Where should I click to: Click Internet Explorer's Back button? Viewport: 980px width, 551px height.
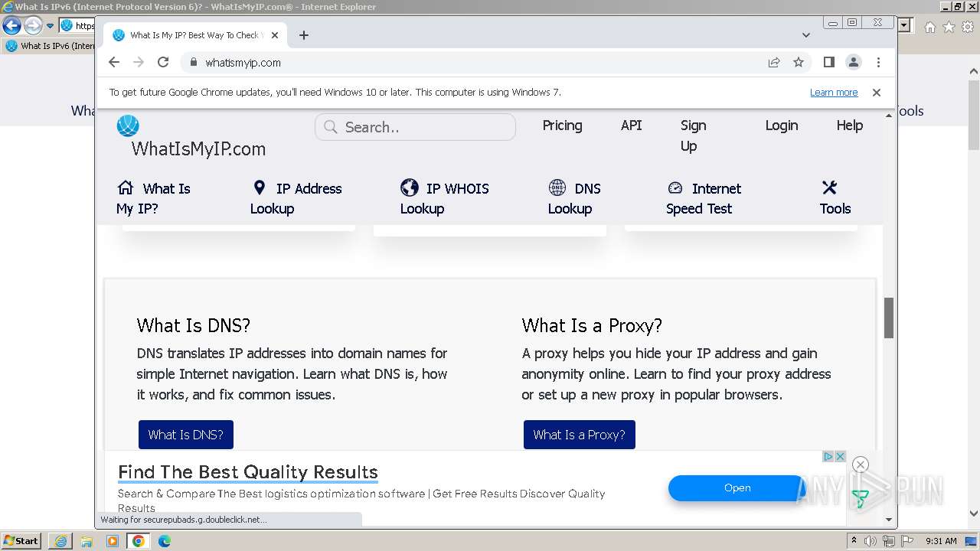coord(12,25)
